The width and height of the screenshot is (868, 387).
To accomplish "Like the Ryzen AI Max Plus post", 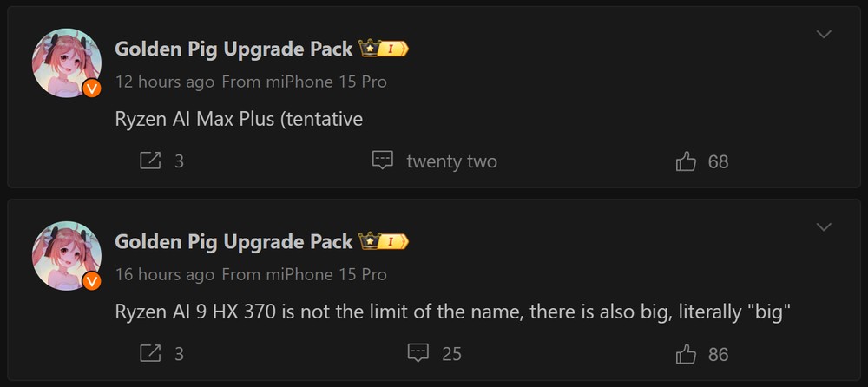I will [686, 161].
